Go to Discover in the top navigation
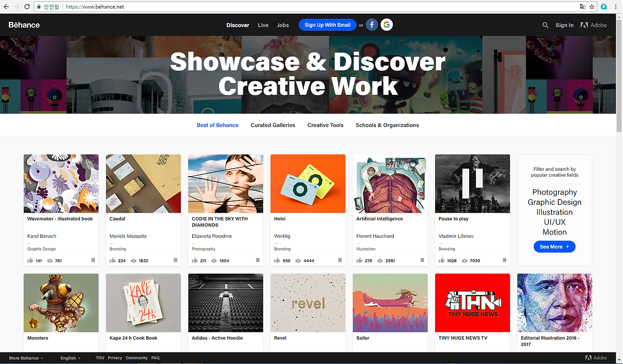The image size is (623, 364). click(238, 25)
